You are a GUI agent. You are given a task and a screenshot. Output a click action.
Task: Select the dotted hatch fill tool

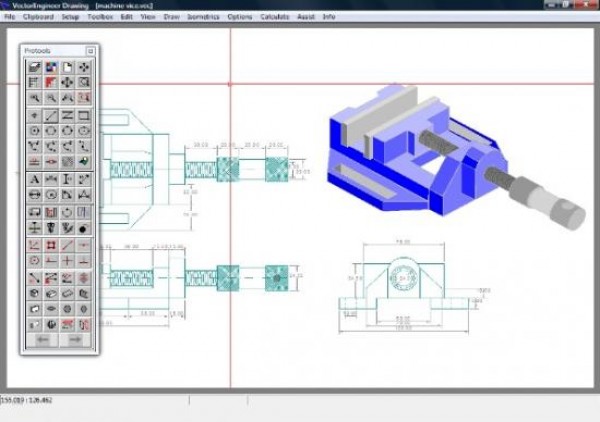(x=67, y=162)
